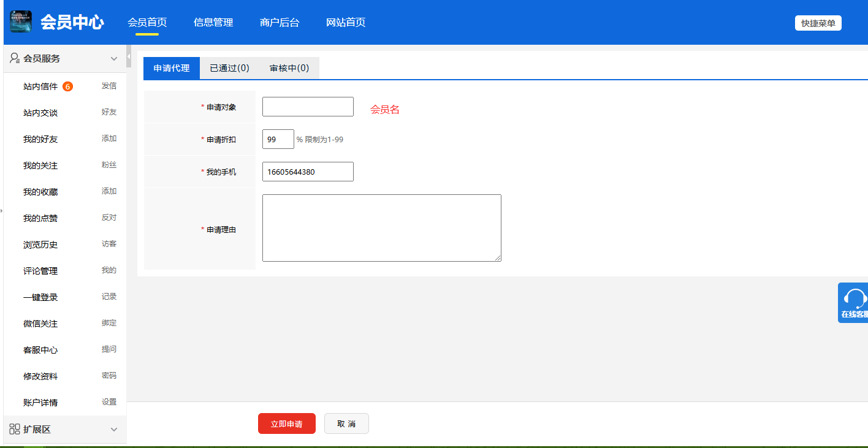The width and height of the screenshot is (868, 448).
Task: Click 添加 next to 我的收藏
Action: coord(109,191)
